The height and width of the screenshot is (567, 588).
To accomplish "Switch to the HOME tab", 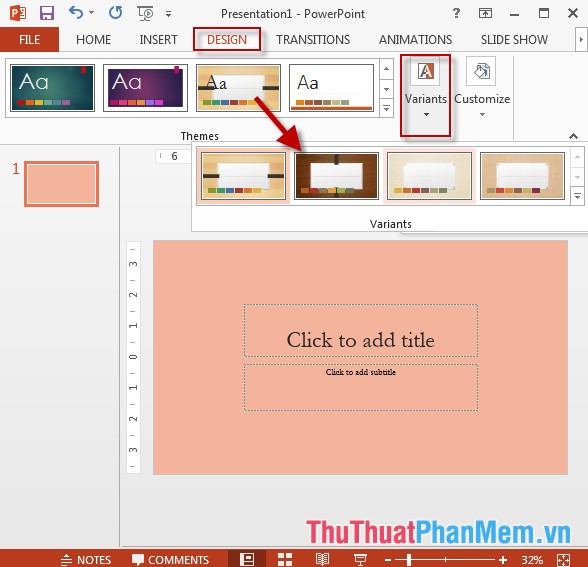I will click(x=93, y=39).
